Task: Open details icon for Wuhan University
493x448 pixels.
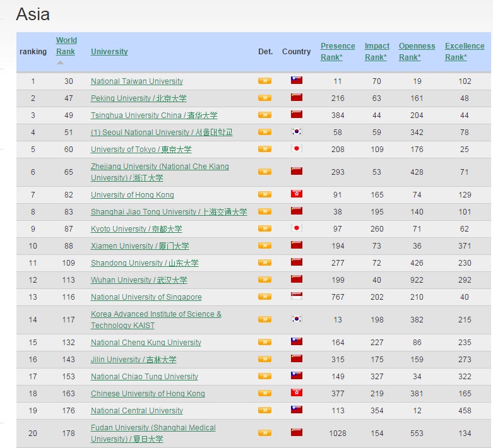Action: pyautogui.click(x=264, y=279)
